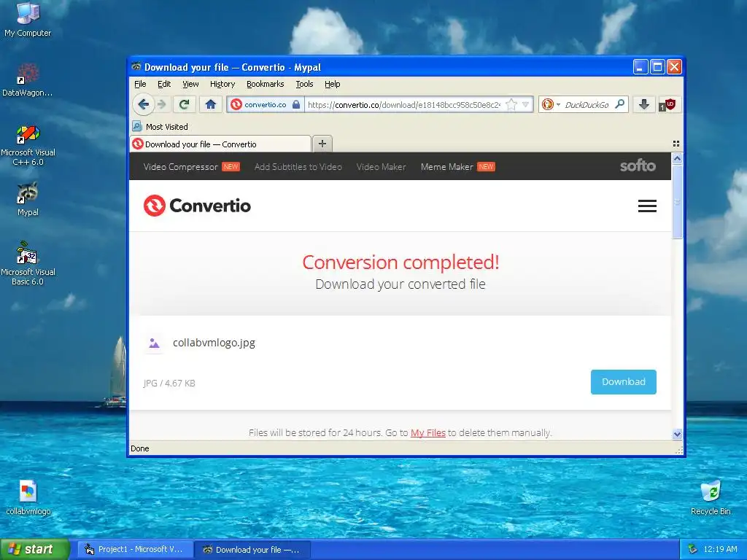Select Microsoft Visual Basic 6.0 desktop icon
The image size is (747, 560).
[x=28, y=264]
